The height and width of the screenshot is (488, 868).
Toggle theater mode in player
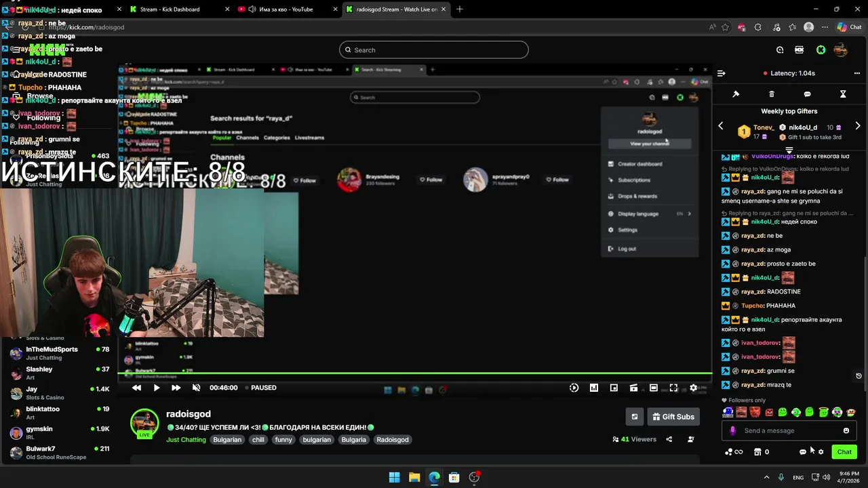point(654,388)
